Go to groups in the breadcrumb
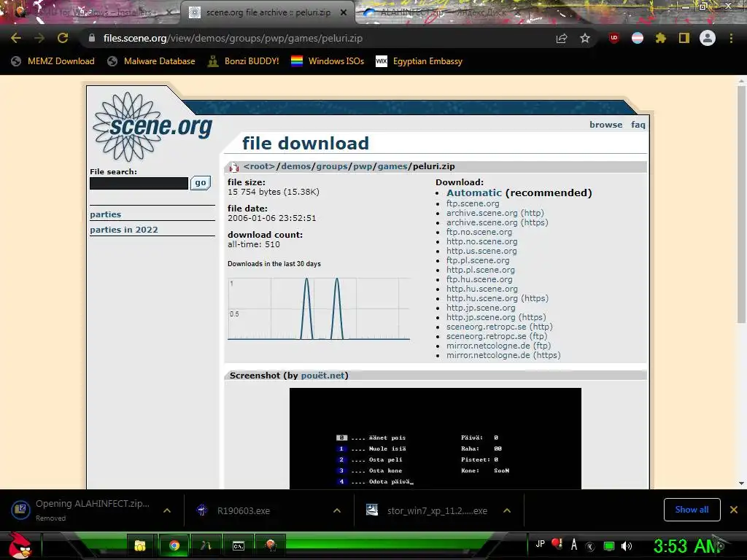Image resolution: width=747 pixels, height=560 pixels. pyautogui.click(x=332, y=166)
